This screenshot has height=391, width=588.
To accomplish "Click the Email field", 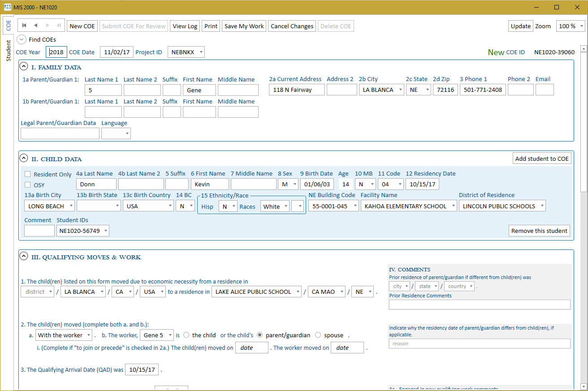I will click(545, 90).
